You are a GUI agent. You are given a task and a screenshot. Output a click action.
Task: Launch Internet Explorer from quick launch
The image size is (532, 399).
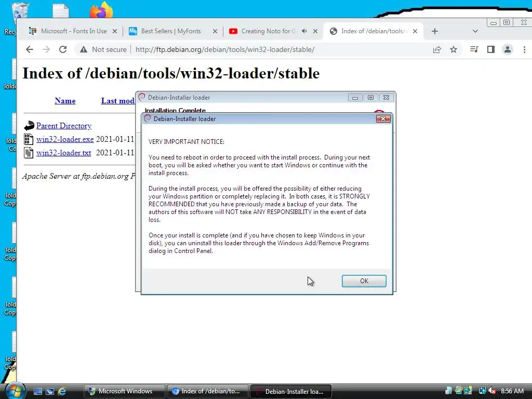(x=62, y=392)
